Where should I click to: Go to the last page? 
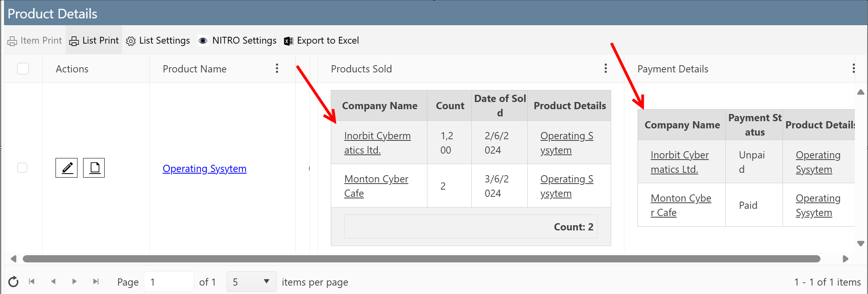(x=96, y=282)
